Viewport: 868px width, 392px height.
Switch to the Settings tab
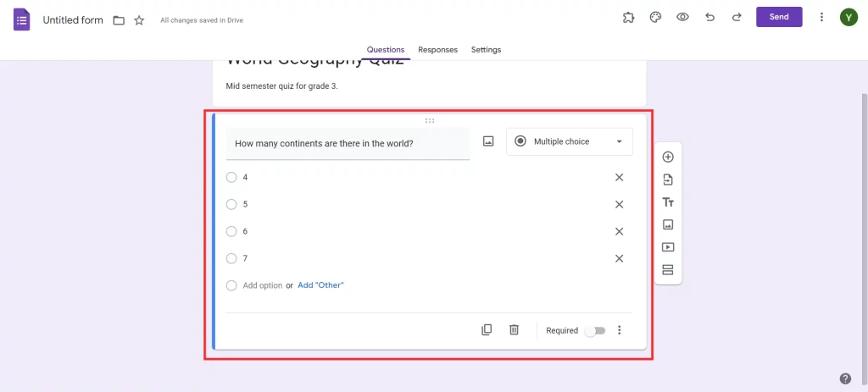click(x=486, y=50)
